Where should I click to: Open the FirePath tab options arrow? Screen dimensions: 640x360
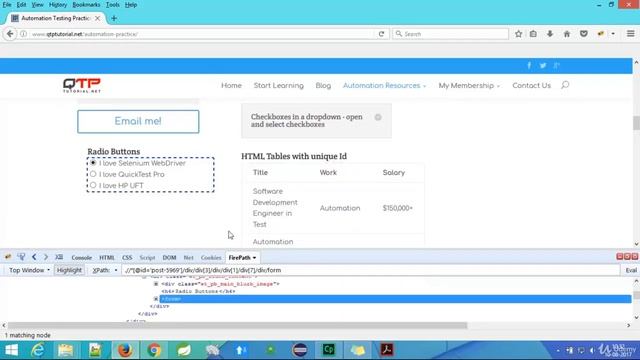(x=254, y=258)
